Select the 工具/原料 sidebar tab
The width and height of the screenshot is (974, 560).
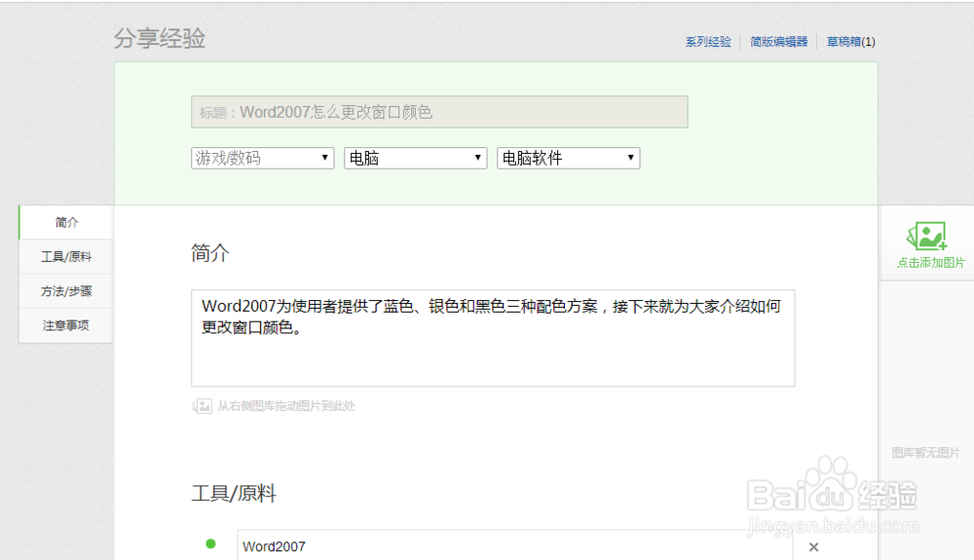click(66, 256)
